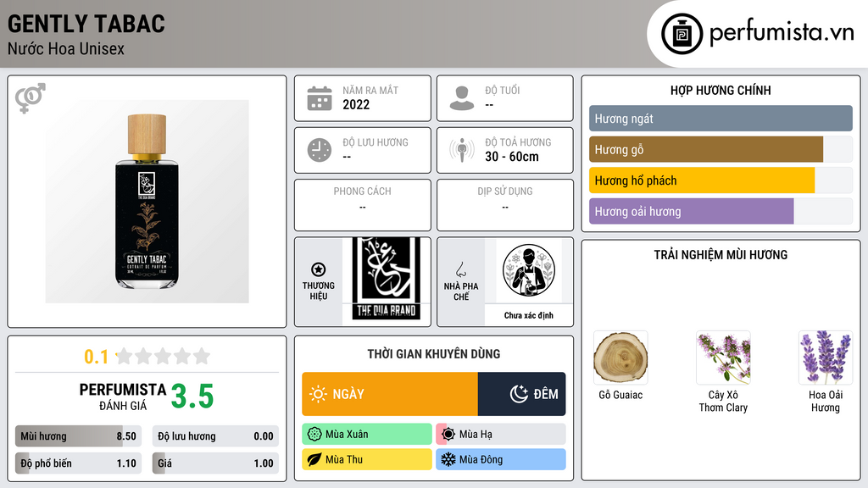Click the Độ lưu hương 0.00 score bar
The height and width of the screenshot is (488, 868).
[x=215, y=436]
